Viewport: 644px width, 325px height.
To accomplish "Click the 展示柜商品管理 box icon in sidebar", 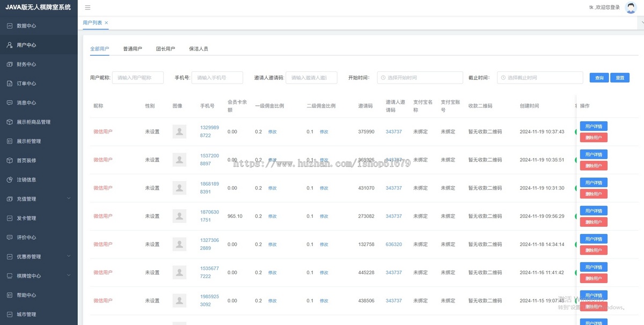I will (x=10, y=122).
